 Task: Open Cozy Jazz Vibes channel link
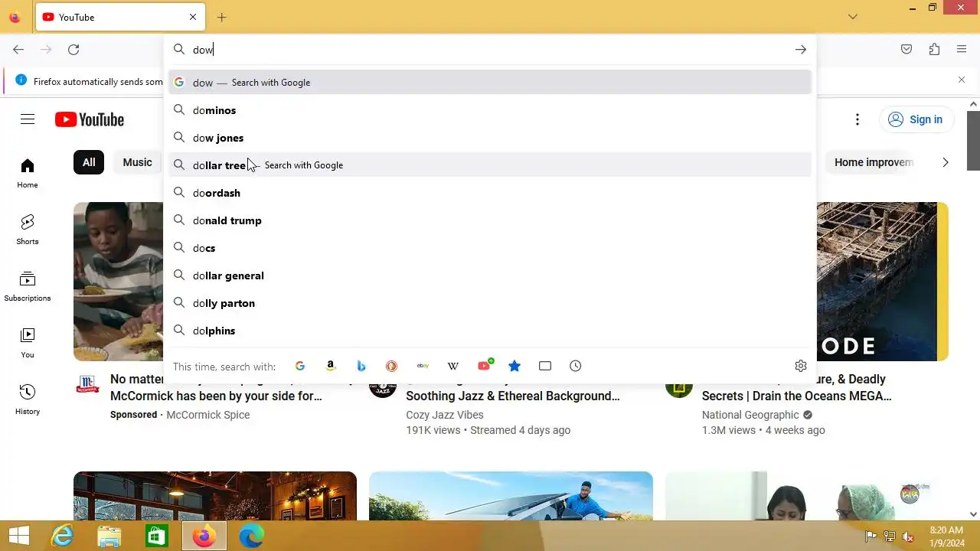tap(445, 415)
